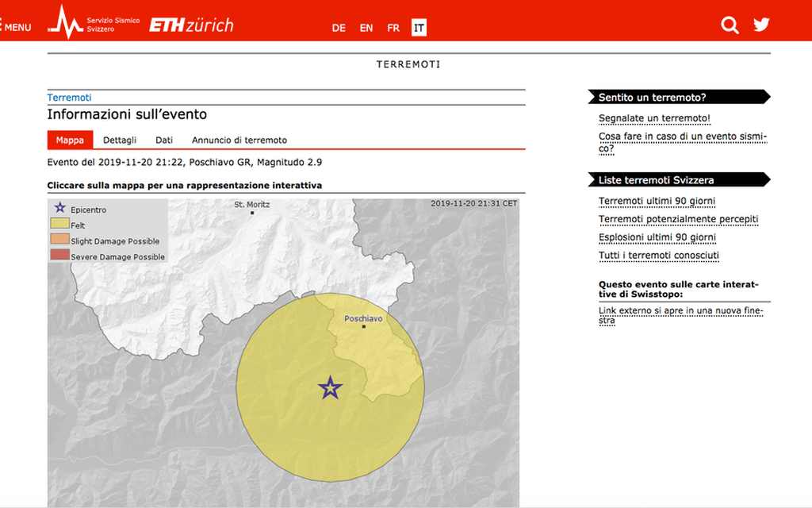Click the epicenter star on the map

330,389
